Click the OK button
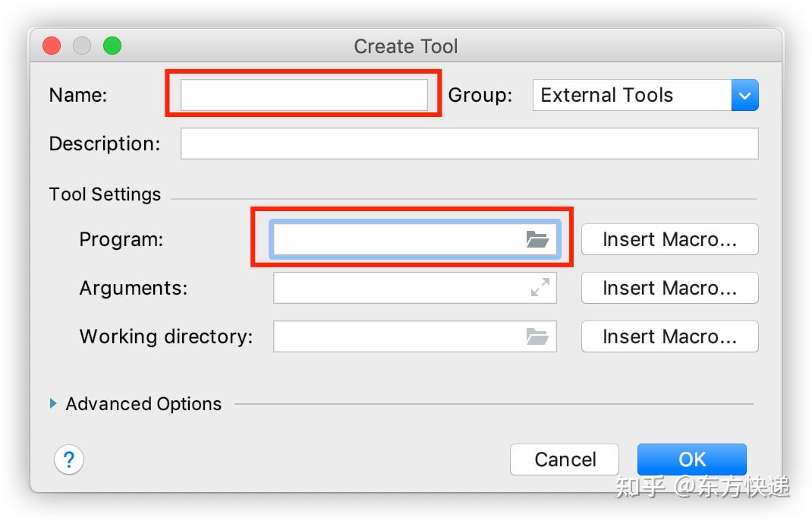 click(x=691, y=459)
